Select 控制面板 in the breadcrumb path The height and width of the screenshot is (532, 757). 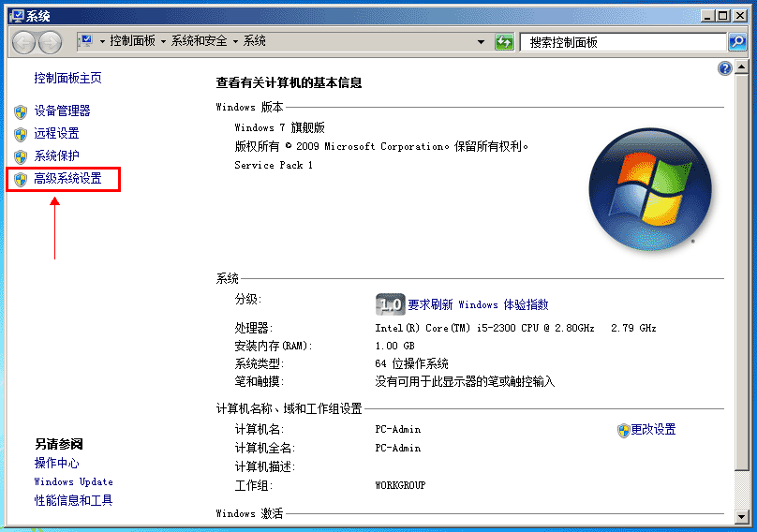point(133,41)
